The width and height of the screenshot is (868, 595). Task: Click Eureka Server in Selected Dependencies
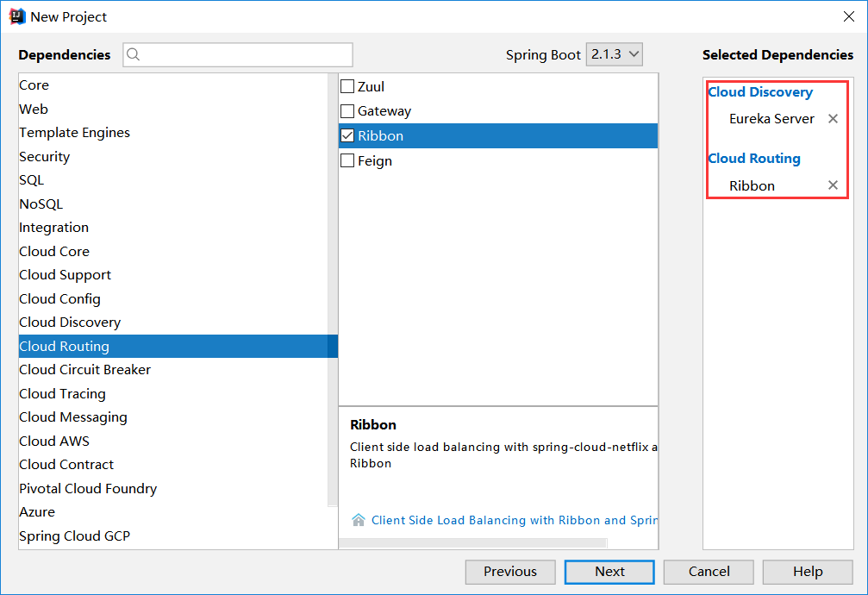pos(771,118)
